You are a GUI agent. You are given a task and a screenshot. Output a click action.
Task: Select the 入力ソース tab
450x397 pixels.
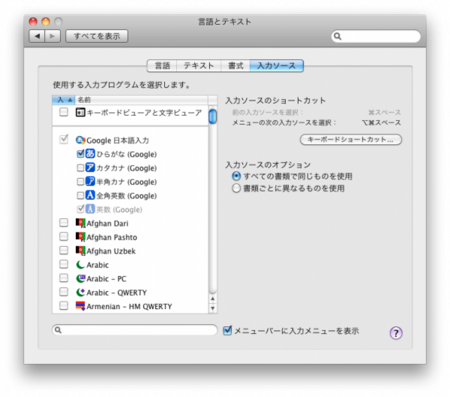tap(277, 66)
